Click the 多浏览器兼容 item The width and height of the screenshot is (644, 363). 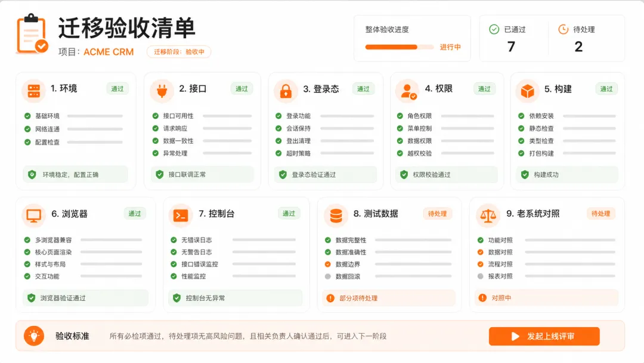click(x=54, y=240)
